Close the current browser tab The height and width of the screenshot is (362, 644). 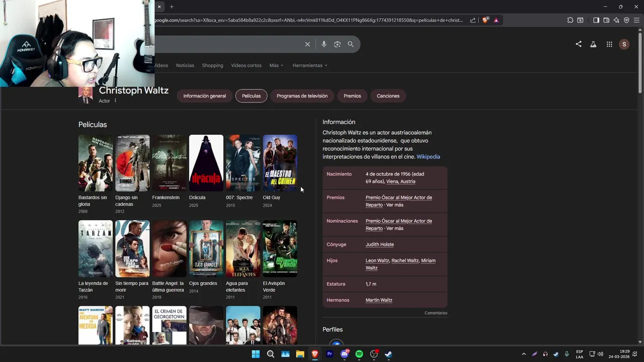point(159,7)
